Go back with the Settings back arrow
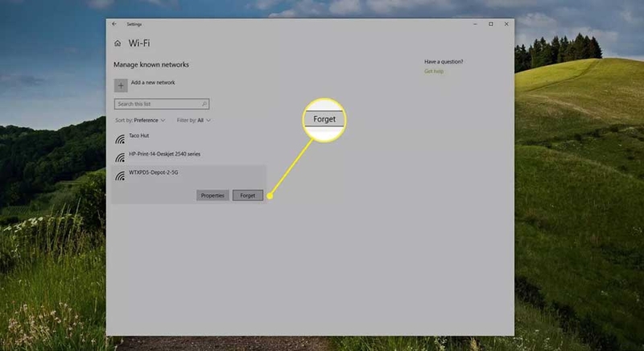Screen dimensions: 644x351 pyautogui.click(x=114, y=24)
